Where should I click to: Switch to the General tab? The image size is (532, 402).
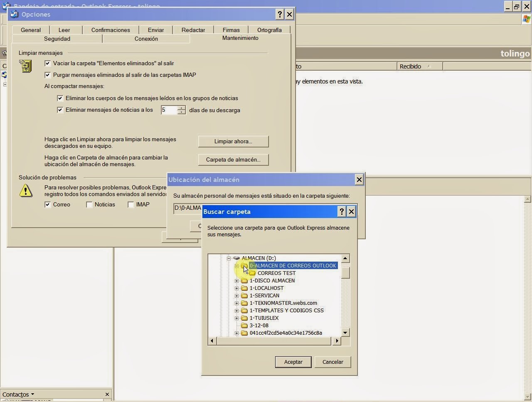[31, 30]
